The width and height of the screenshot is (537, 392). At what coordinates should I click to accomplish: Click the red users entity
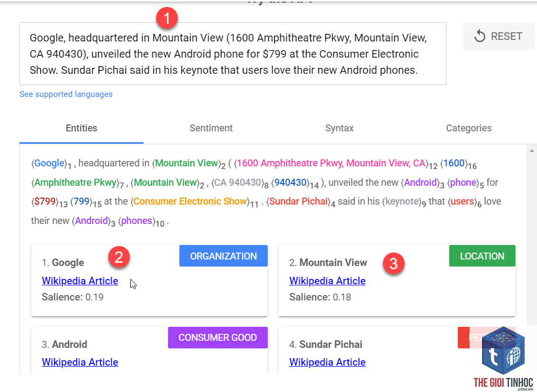462,201
